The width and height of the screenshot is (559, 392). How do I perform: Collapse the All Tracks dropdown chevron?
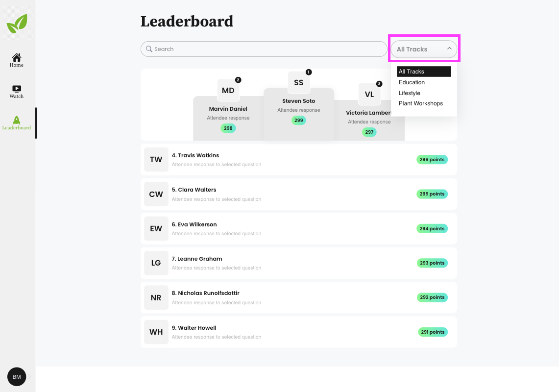449,49
